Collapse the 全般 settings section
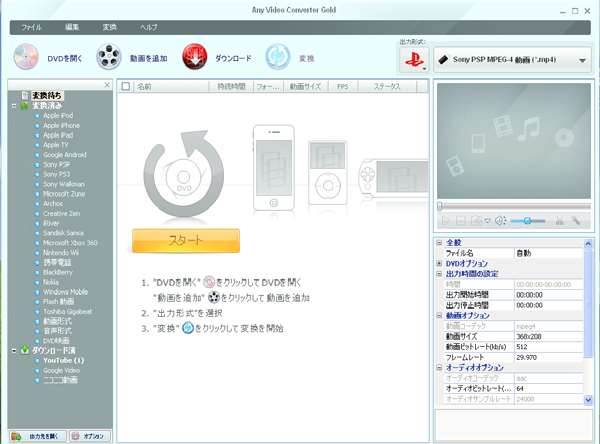 (x=439, y=243)
